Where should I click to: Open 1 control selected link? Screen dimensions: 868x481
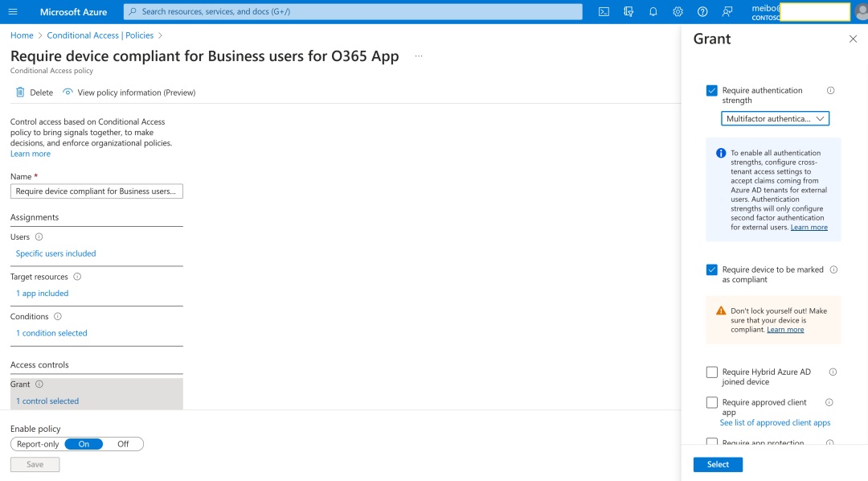pos(47,401)
